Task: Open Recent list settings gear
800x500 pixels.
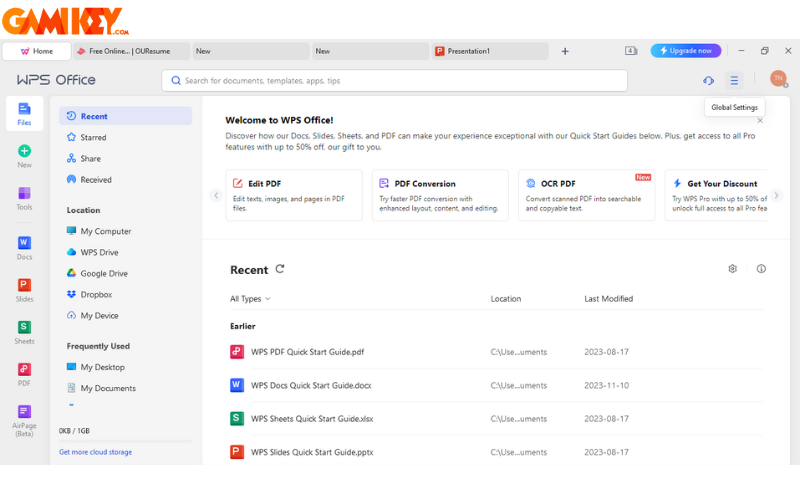Action: (x=733, y=269)
